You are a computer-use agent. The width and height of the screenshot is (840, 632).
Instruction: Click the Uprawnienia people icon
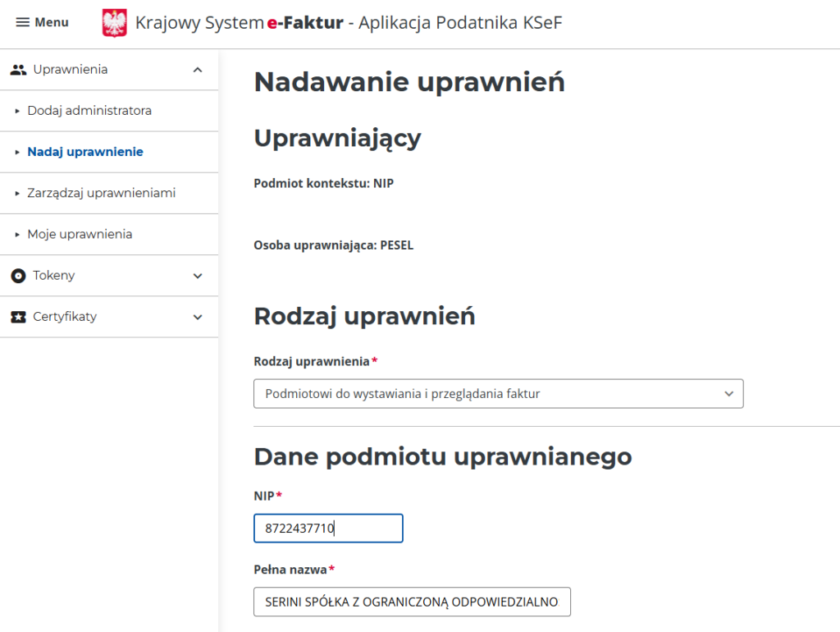18,70
